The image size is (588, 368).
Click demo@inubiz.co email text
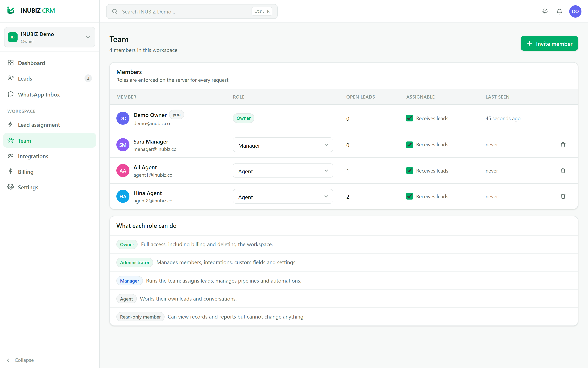pos(152,123)
